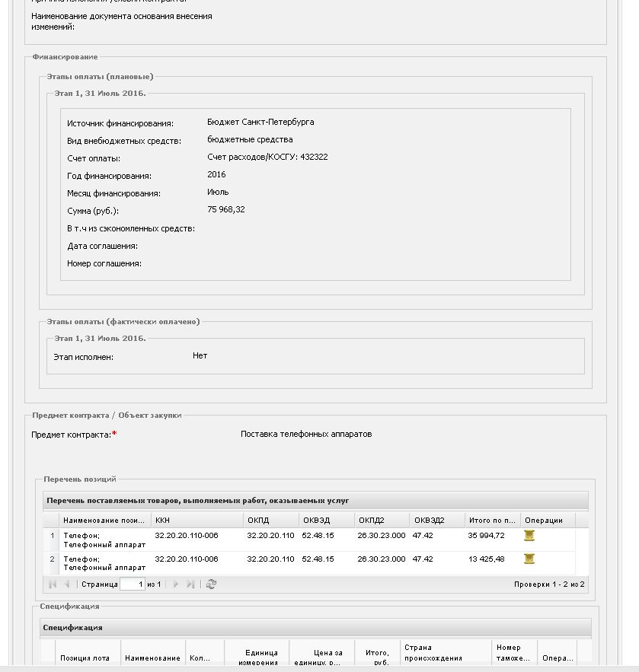The height and width of the screenshot is (672, 639).
Task: Sort by ККН column header
Action: click(x=197, y=521)
